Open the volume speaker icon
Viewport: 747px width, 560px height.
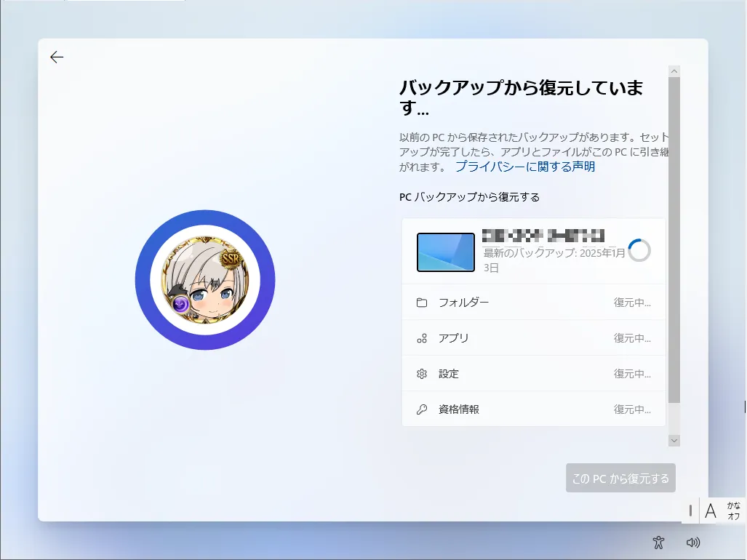click(x=692, y=543)
